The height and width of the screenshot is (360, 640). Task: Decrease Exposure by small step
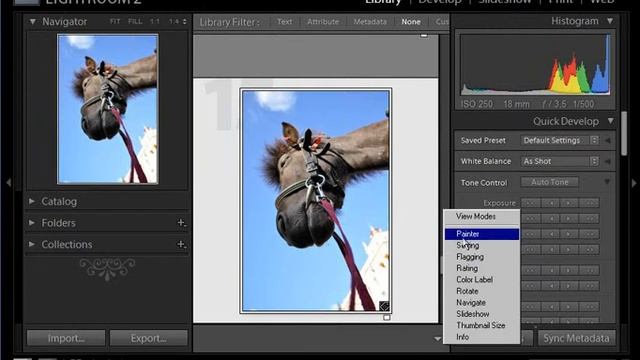(x=551, y=203)
